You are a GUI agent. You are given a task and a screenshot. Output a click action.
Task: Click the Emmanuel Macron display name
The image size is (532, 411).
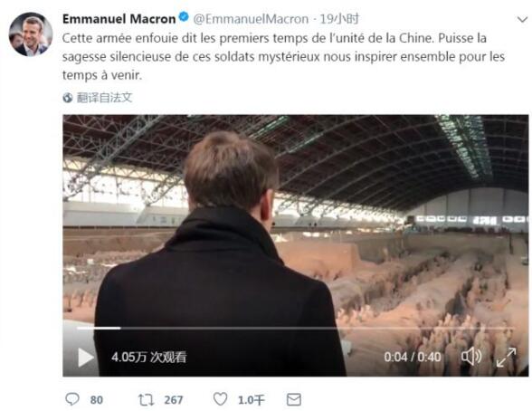pos(119,19)
